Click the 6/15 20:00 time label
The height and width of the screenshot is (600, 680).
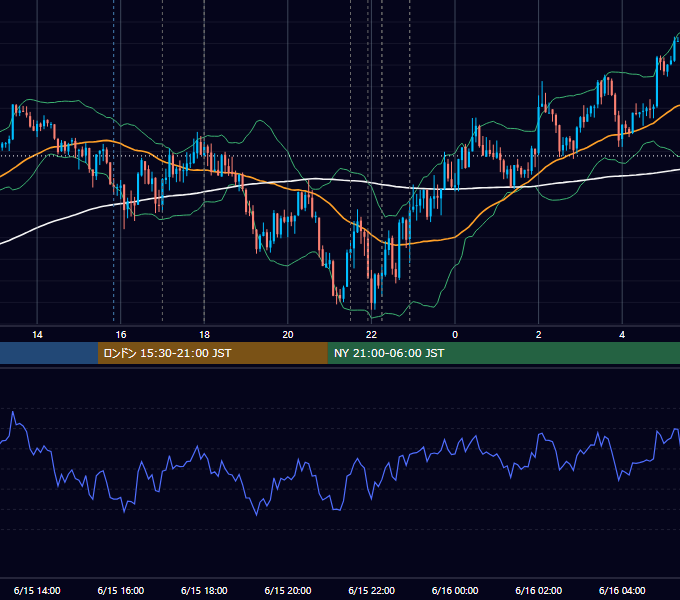click(288, 590)
